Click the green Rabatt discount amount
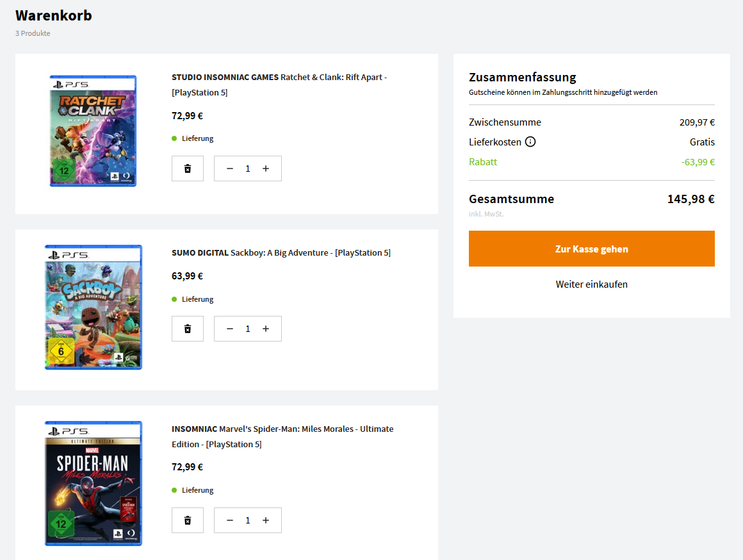Image resolution: width=743 pixels, height=560 pixels. point(699,162)
